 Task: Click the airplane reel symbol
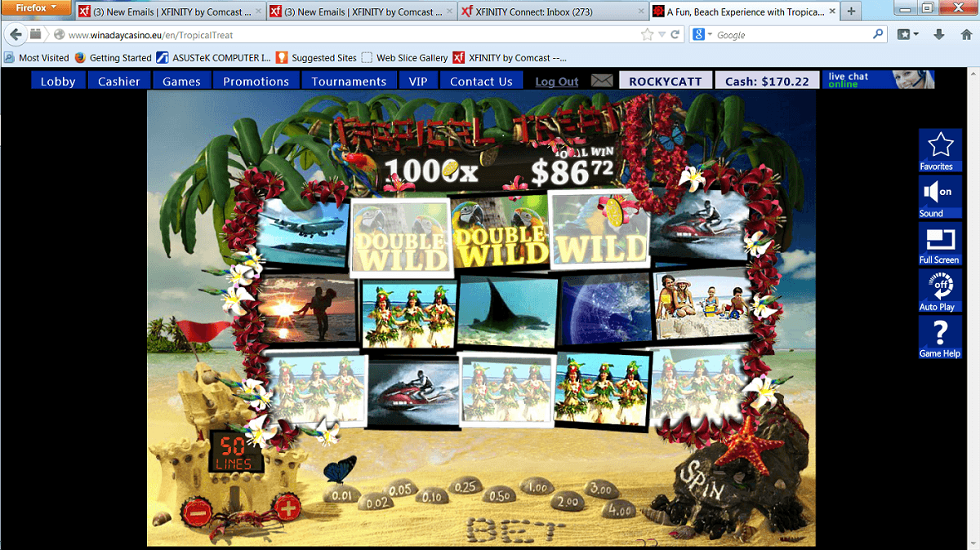point(303,232)
